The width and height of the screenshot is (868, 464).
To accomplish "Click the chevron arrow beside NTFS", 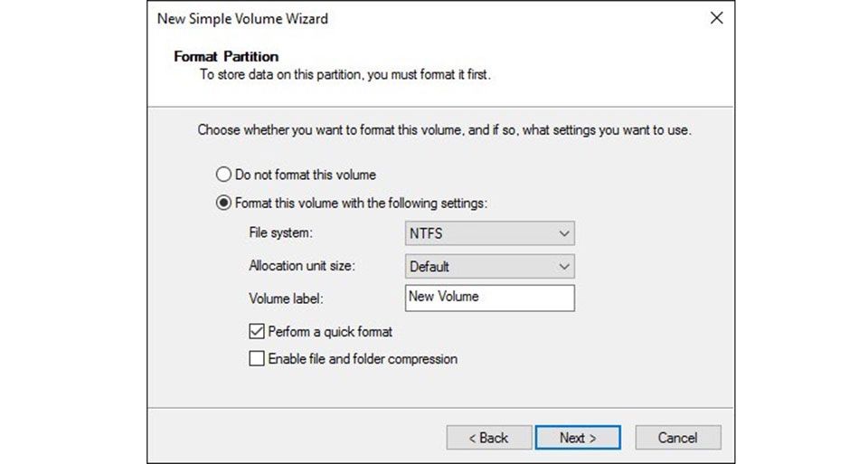I will (564, 233).
